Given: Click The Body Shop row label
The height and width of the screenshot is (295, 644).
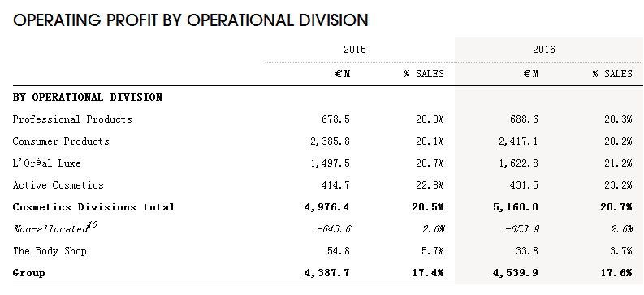Looking at the screenshot, I should 50,250.
